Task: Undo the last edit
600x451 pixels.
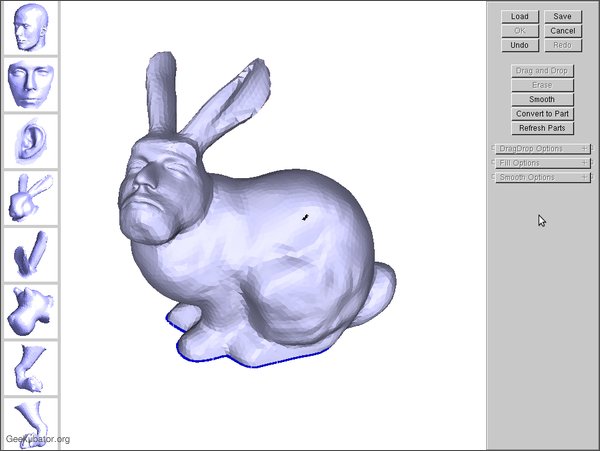Action: point(520,45)
